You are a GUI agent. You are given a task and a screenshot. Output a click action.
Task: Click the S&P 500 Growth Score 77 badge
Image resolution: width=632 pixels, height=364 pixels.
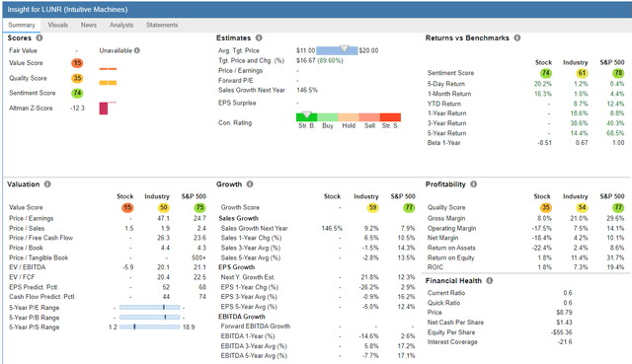(x=409, y=207)
